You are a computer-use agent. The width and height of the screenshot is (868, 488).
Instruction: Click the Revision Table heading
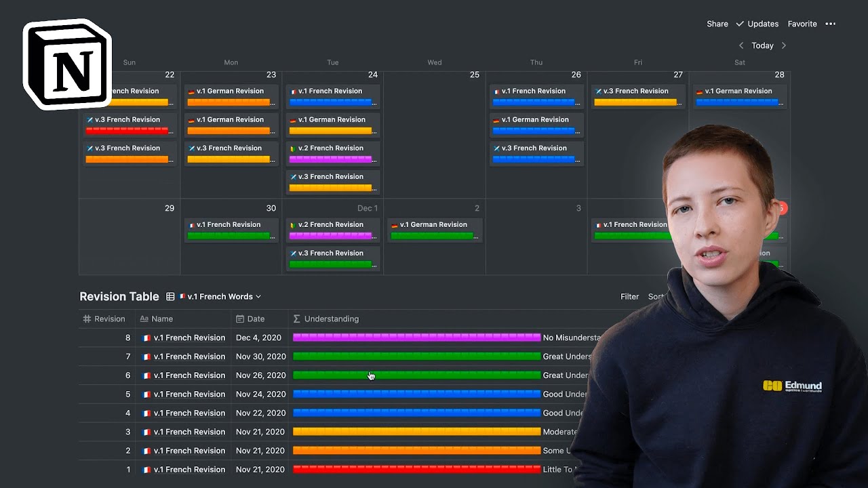[119, 297]
